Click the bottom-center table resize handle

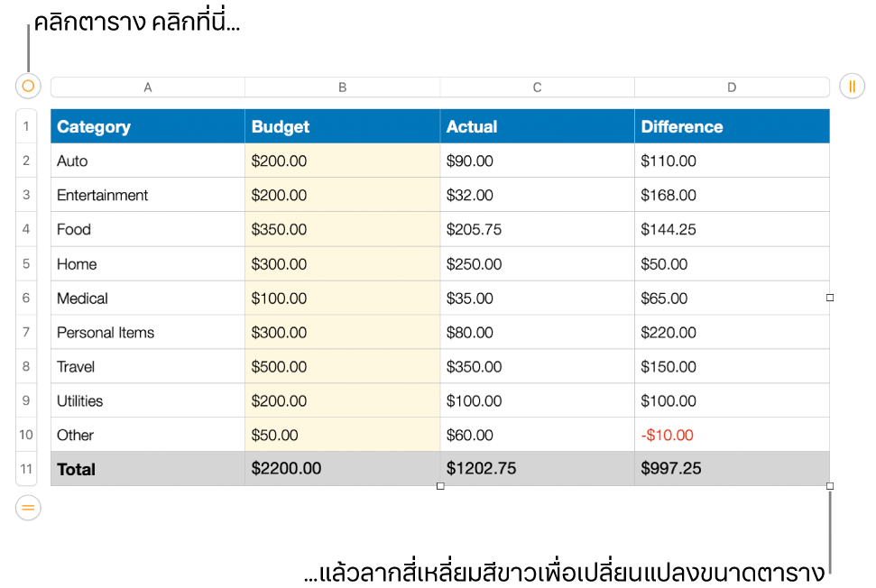[440, 486]
